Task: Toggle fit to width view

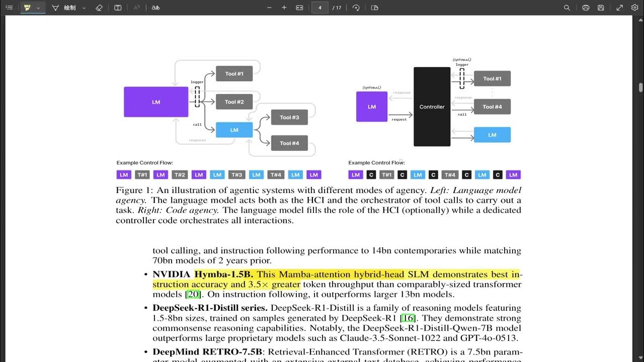Action: (x=299, y=8)
